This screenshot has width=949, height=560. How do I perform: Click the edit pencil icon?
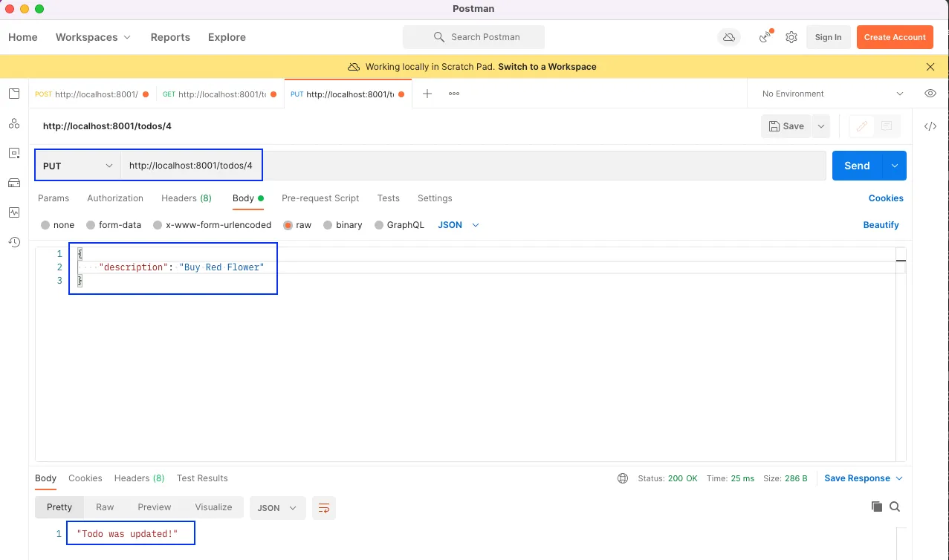coord(862,126)
